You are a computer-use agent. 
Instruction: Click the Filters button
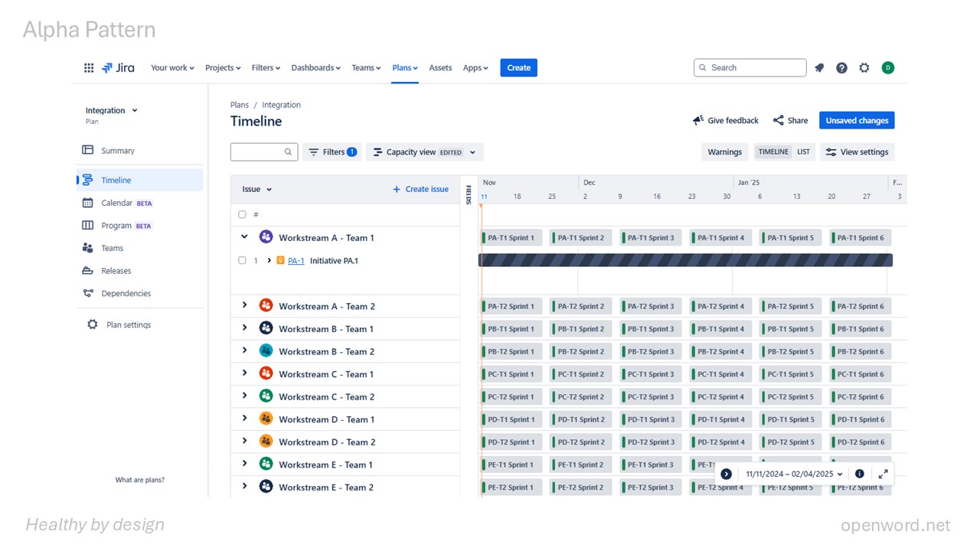332,152
